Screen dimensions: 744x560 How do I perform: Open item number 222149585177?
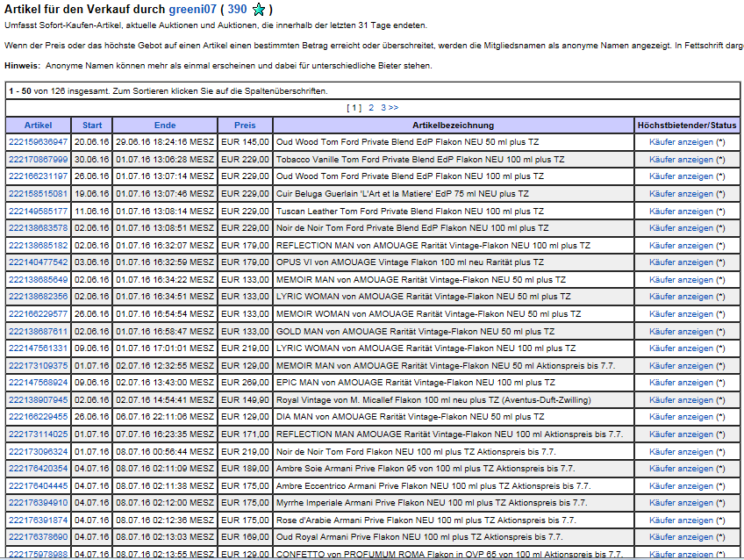[x=39, y=212]
